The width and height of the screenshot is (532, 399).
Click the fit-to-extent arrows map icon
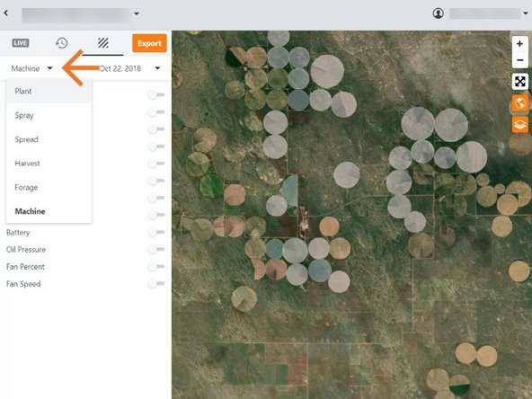tap(519, 82)
